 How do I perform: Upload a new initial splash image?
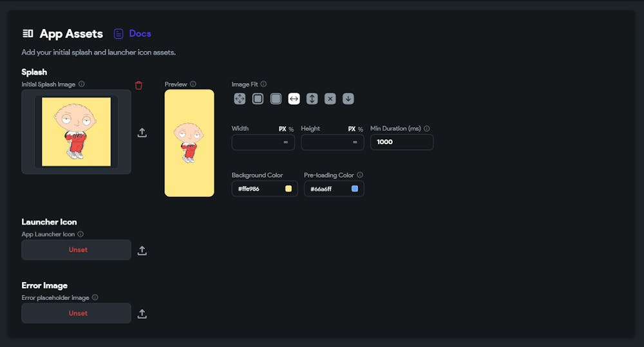point(142,133)
